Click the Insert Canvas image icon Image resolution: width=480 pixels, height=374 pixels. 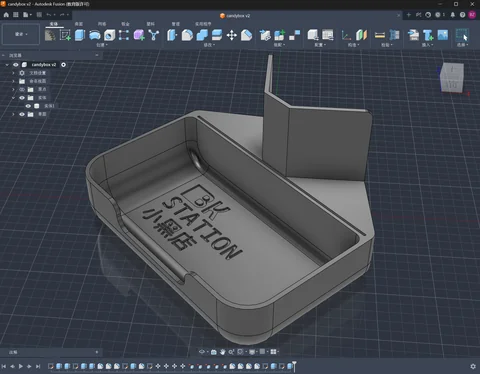coord(443,35)
